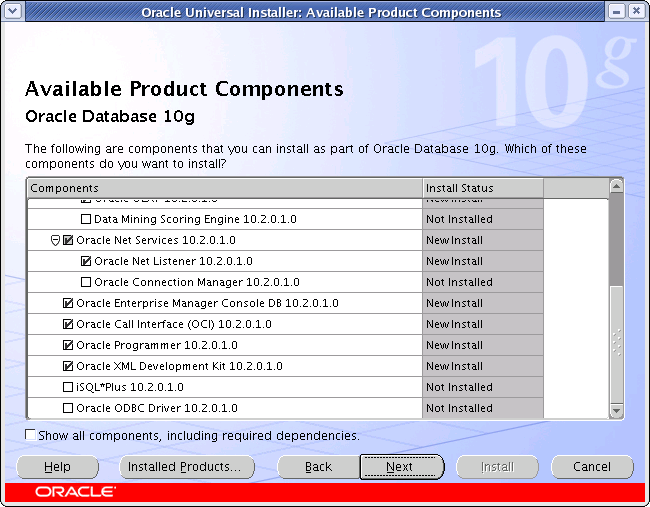Click the scroll up arrow of components list
Image resolution: width=650 pixels, height=507 pixels.
(x=616, y=186)
